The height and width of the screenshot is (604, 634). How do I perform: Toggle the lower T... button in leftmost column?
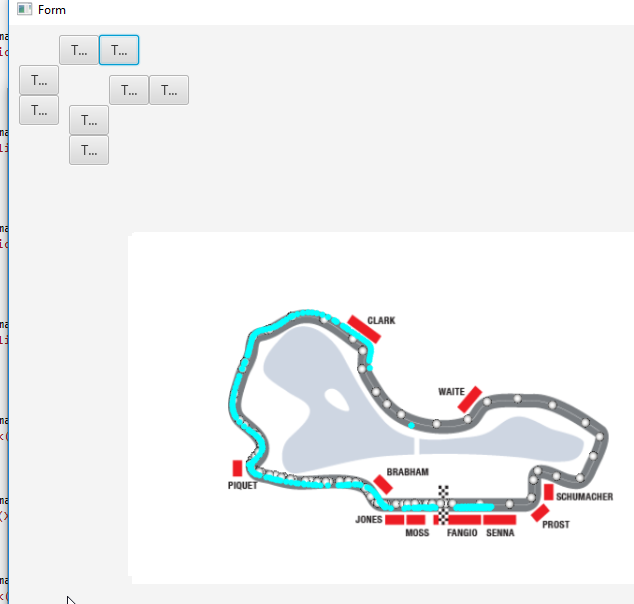[x=39, y=110]
